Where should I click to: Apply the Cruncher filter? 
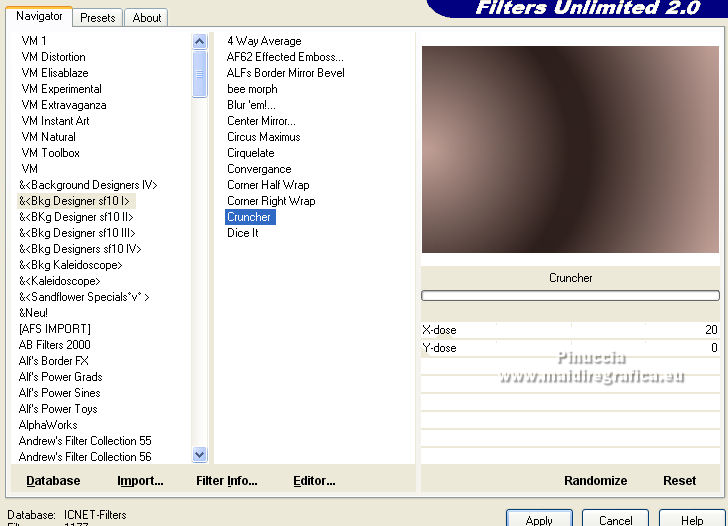[x=539, y=519]
